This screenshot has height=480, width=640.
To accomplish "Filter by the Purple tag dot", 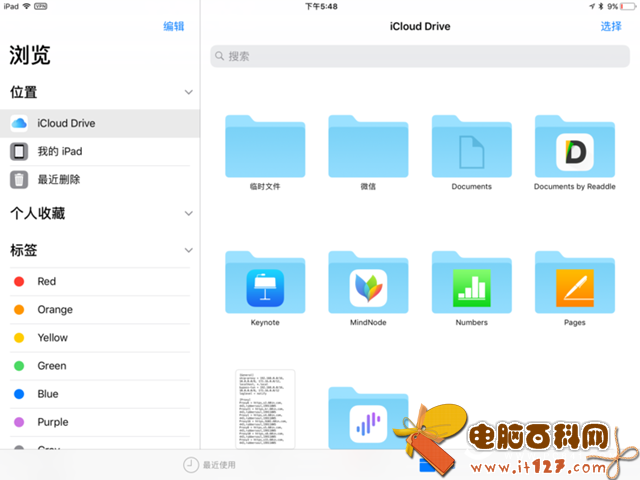I will click(19, 422).
